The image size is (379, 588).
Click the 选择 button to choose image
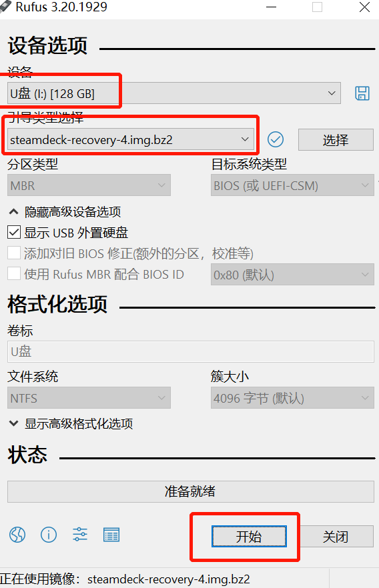(x=336, y=140)
